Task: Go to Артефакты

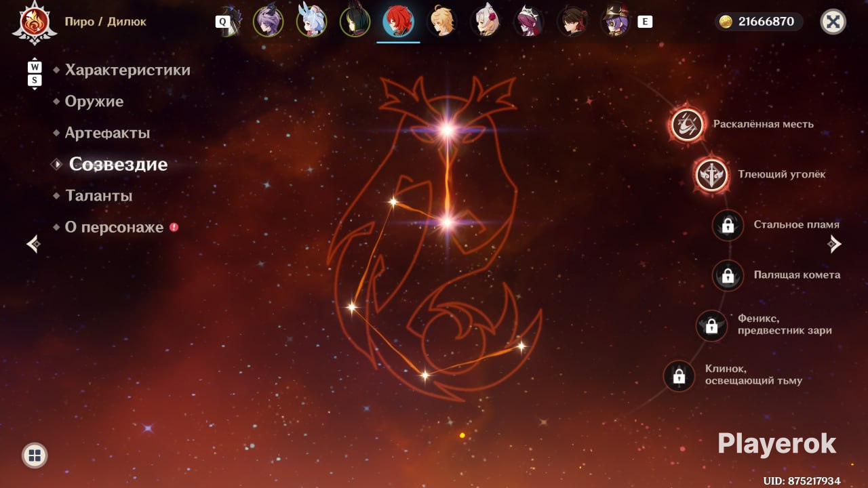Action: pyautogui.click(x=107, y=133)
